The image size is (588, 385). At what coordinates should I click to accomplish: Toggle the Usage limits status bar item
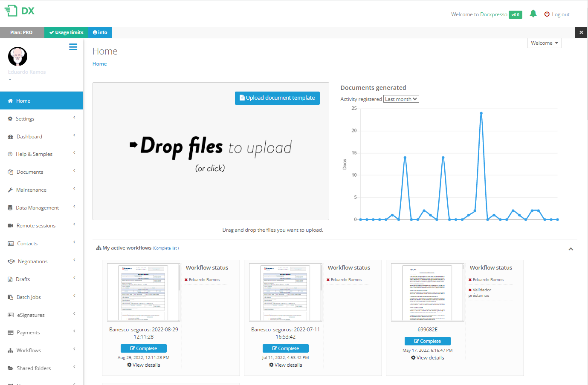pyautogui.click(x=66, y=32)
